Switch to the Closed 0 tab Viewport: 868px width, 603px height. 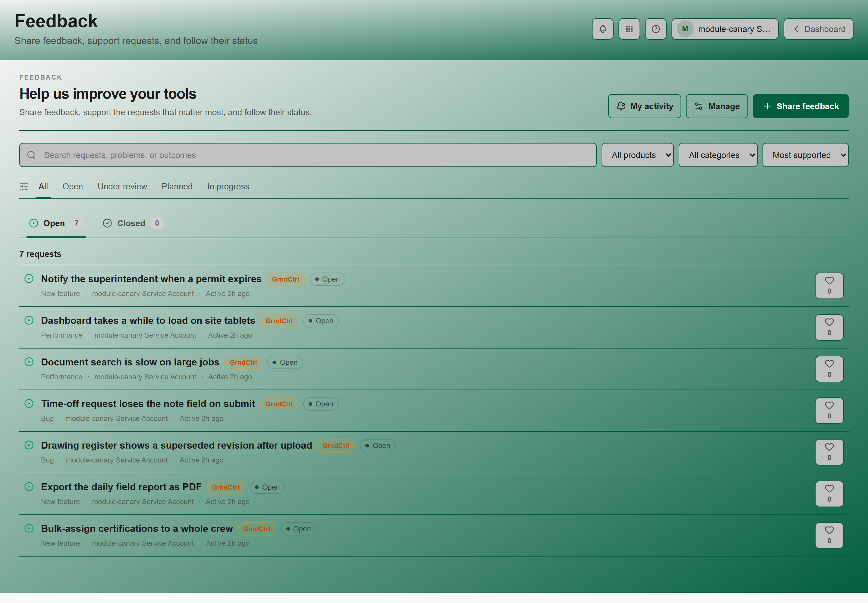(133, 223)
